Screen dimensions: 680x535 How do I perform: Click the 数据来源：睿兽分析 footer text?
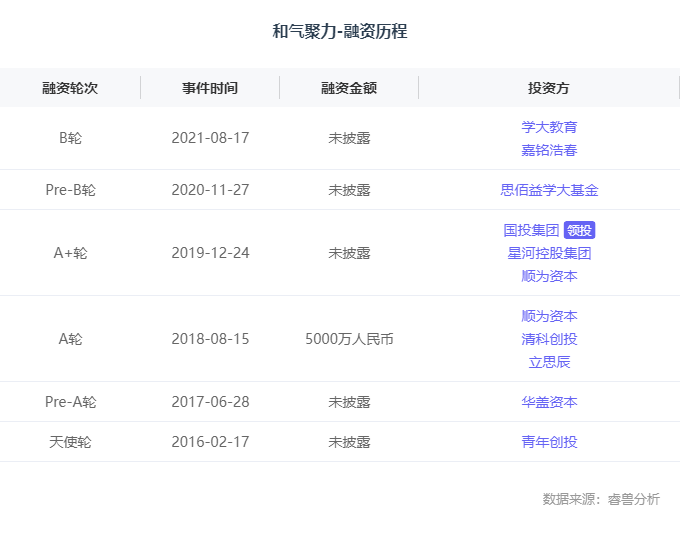click(x=601, y=499)
